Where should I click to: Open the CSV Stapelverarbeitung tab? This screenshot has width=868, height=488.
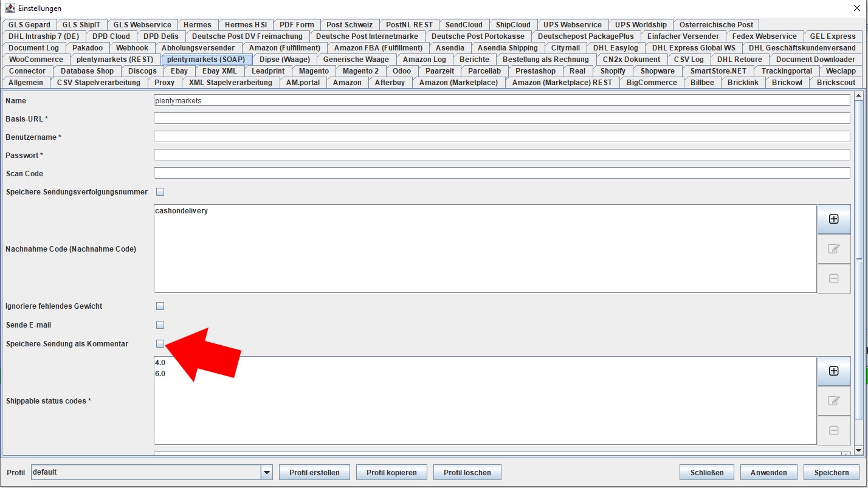(98, 83)
